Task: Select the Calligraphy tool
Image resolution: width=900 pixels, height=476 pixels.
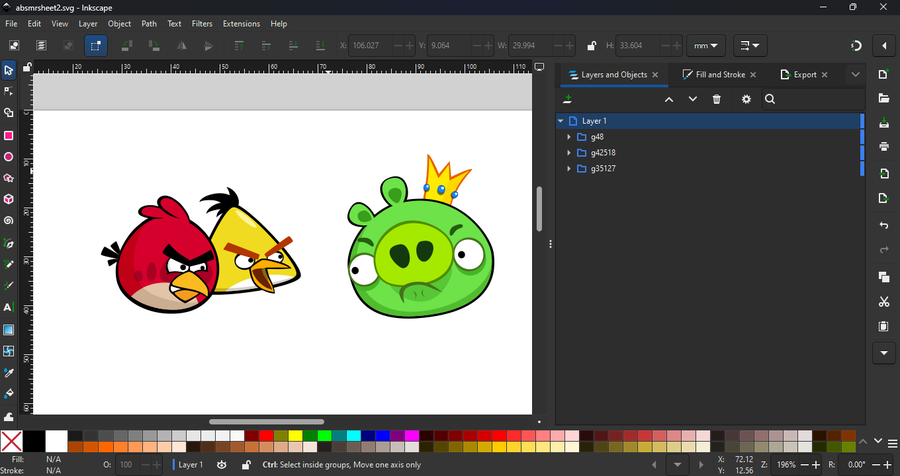Action: [9, 286]
